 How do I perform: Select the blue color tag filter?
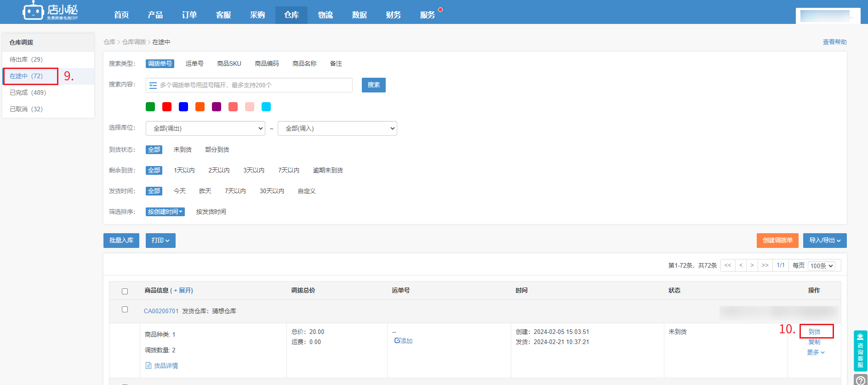(x=183, y=107)
